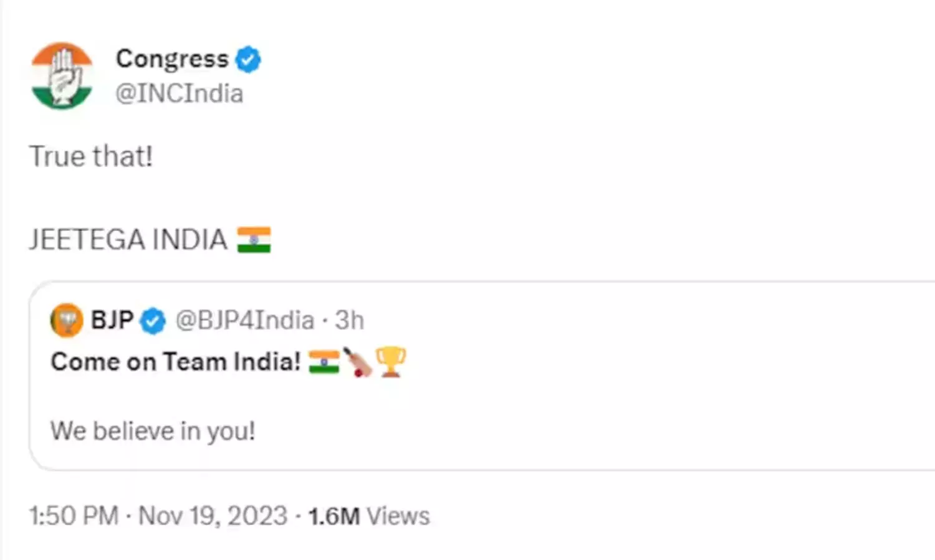Click the "Come on Team India!" text
Screen dimensions: 935x560
(x=176, y=362)
